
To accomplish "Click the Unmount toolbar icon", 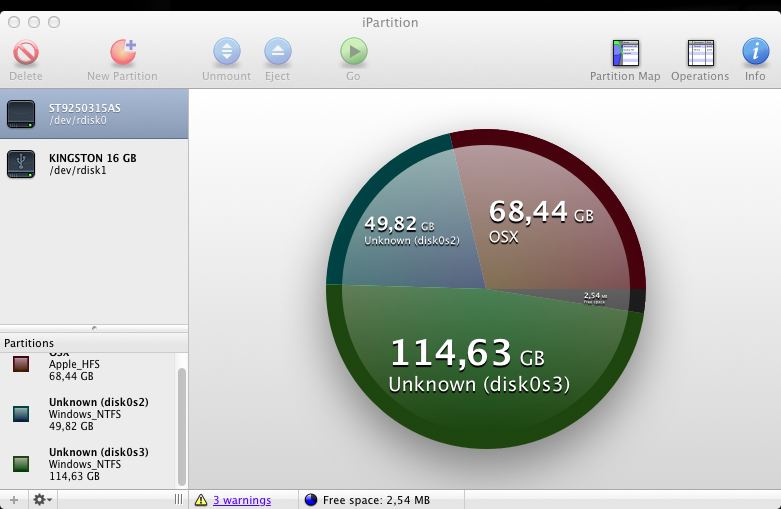I will pos(227,52).
